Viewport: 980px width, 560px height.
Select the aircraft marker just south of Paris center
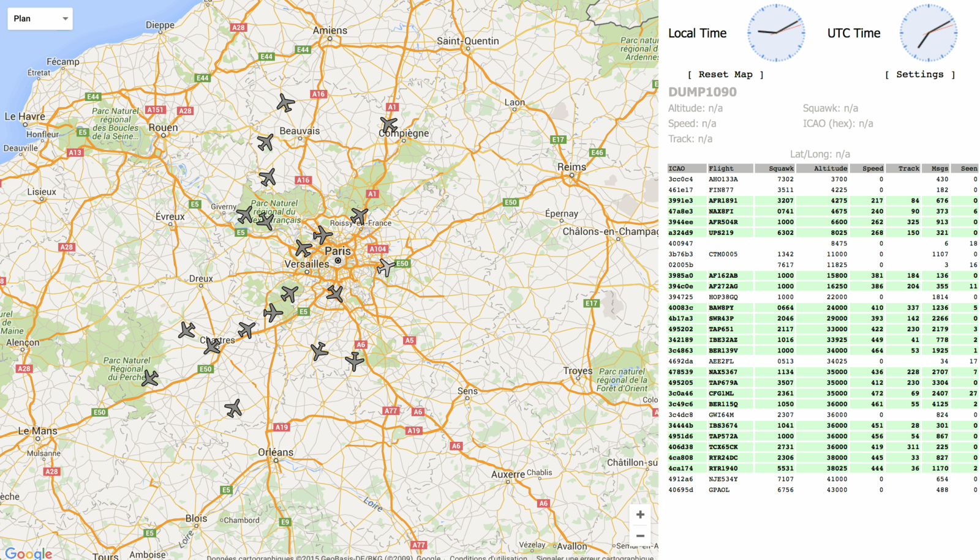coord(334,294)
